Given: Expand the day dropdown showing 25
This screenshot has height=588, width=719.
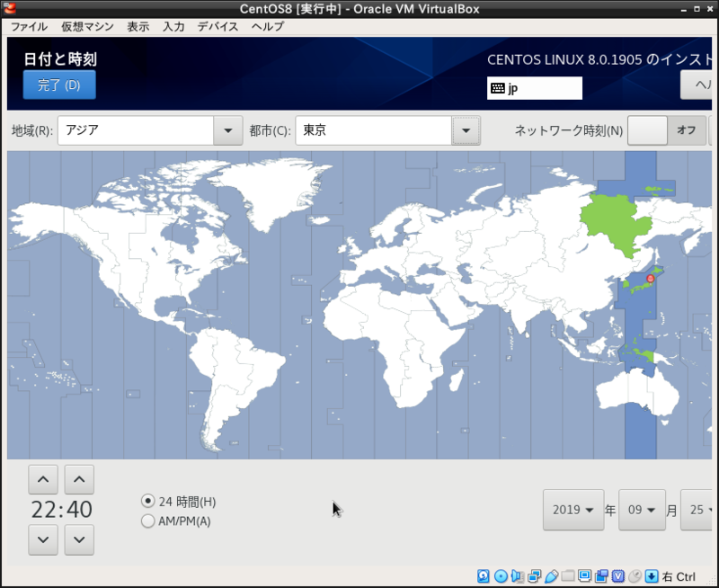Looking at the screenshot, I should click(x=697, y=510).
